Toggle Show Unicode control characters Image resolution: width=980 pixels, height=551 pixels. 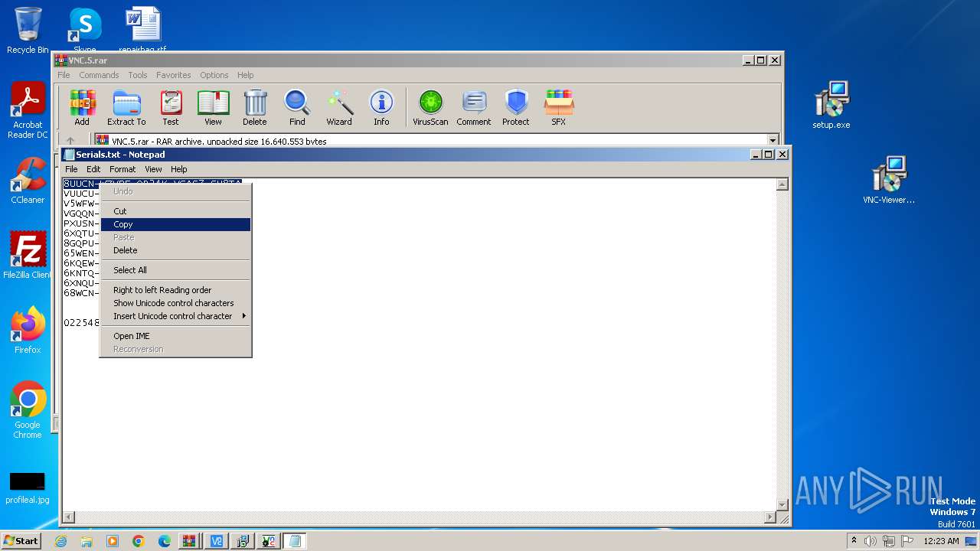175,303
